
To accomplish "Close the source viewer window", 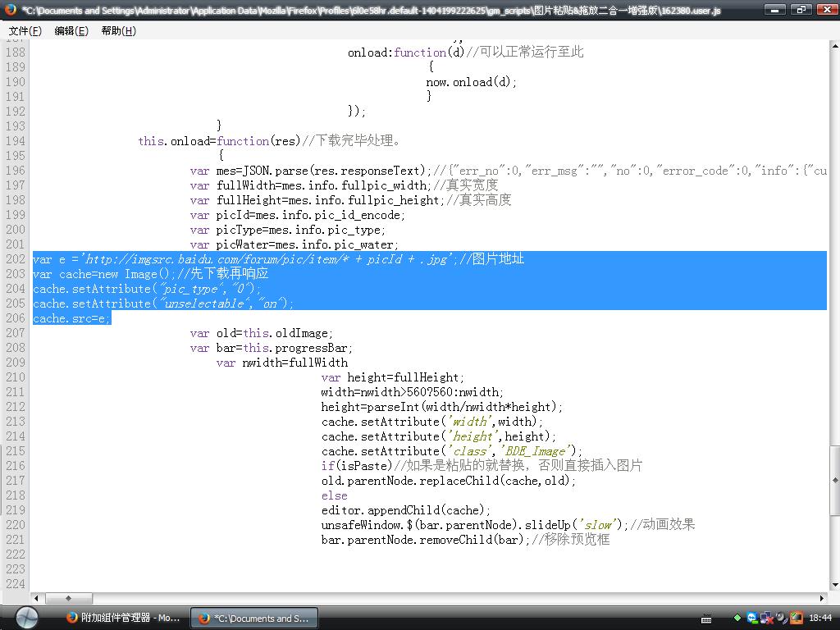I will pyautogui.click(x=828, y=10).
